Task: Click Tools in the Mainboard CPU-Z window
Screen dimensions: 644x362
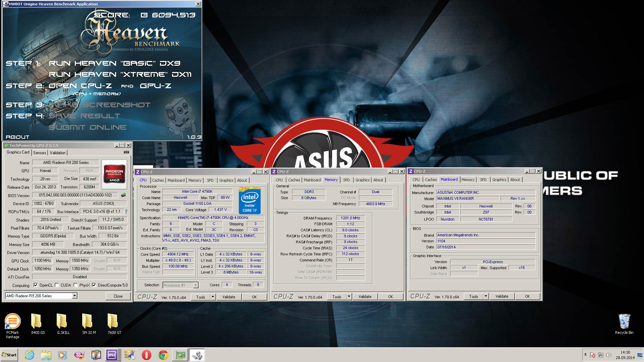Action: pyautogui.click(x=474, y=296)
